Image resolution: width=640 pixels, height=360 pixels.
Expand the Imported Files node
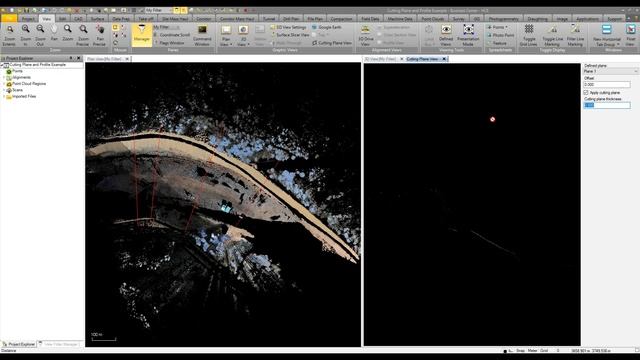pos(4,96)
